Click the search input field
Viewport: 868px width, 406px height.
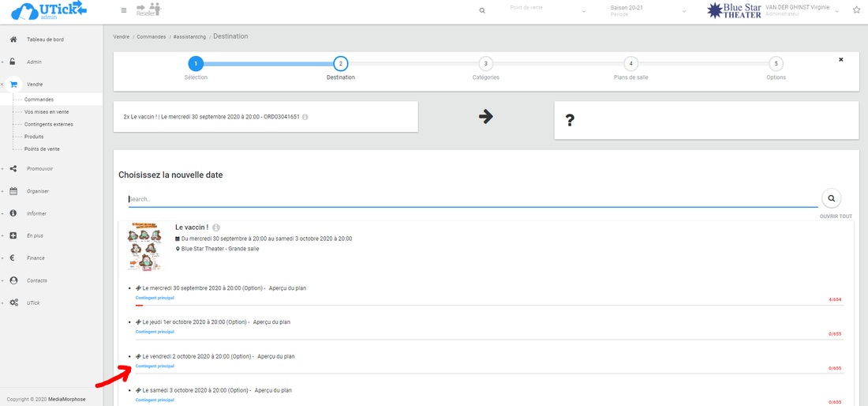click(x=472, y=199)
